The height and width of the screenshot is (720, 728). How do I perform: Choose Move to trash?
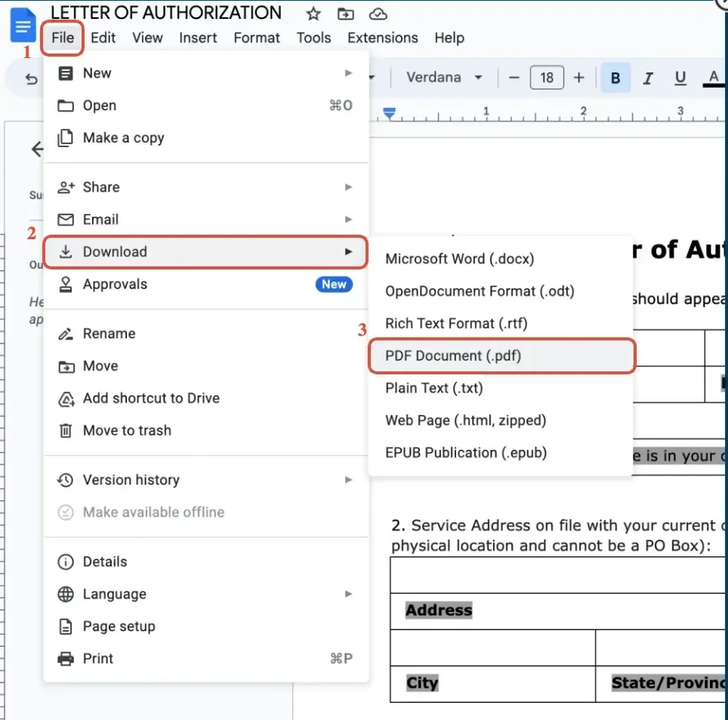point(206,430)
